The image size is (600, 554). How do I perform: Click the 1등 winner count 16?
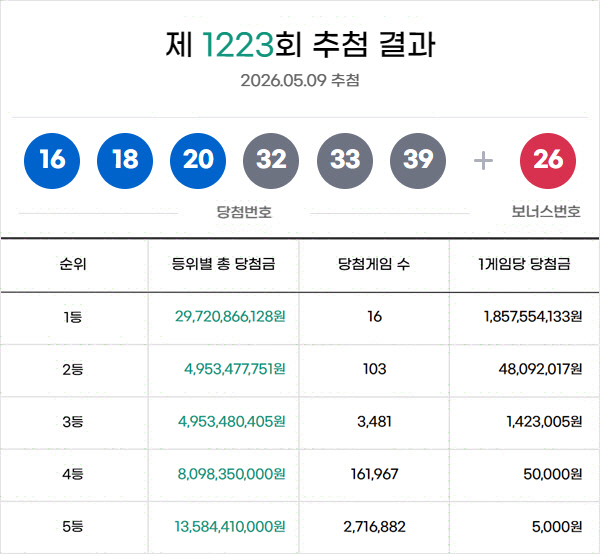tap(374, 316)
